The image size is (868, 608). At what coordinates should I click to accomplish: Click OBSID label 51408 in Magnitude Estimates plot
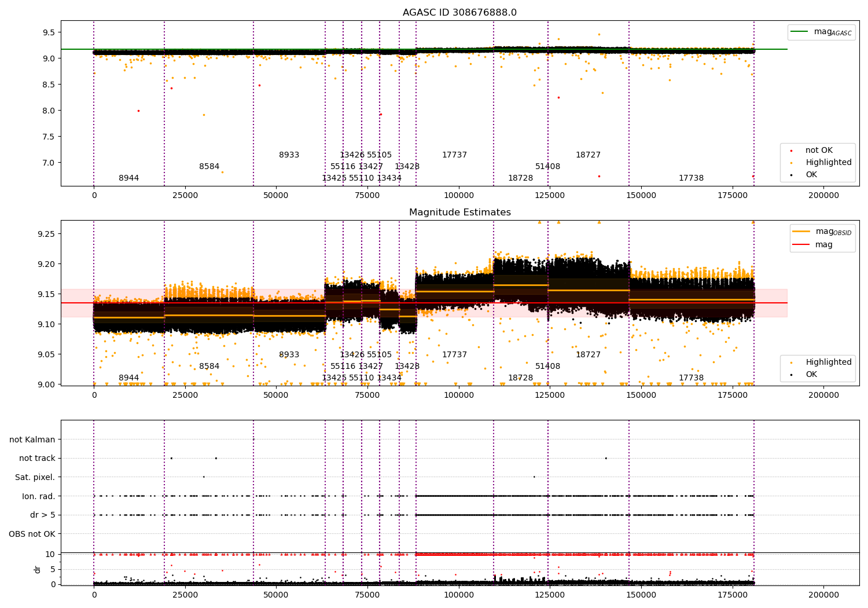547,367
